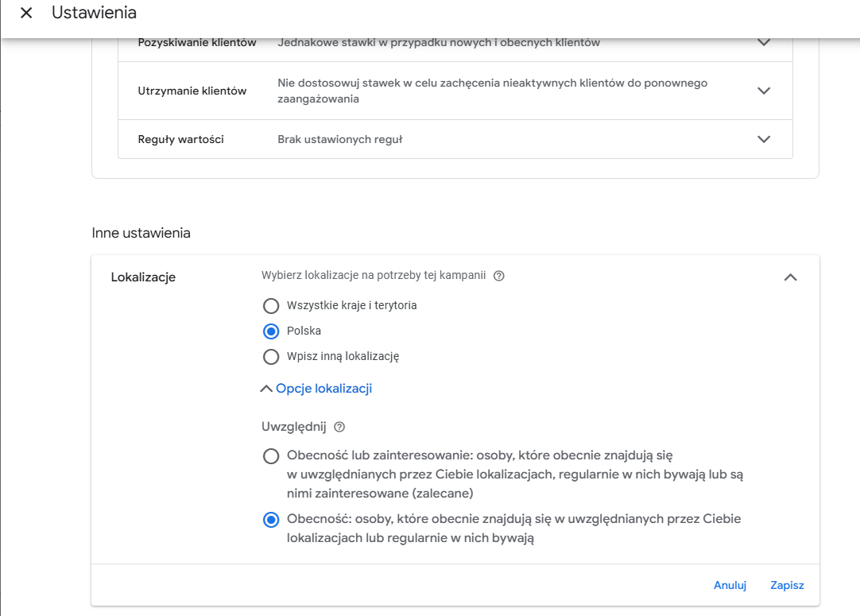This screenshot has height=616, width=860.
Task: Expand the Utrzymanie klientów row
Action: point(764,91)
